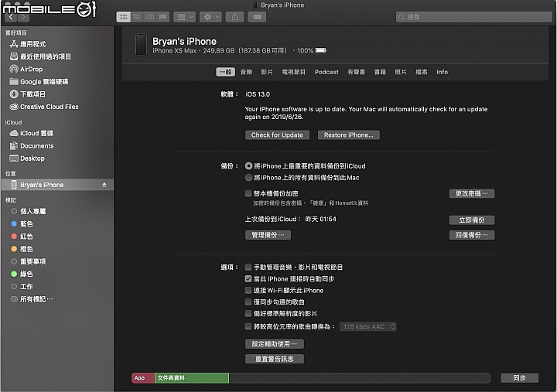Switch to the Podcast tab
Viewport: 557px width, 392px height.
click(x=326, y=72)
